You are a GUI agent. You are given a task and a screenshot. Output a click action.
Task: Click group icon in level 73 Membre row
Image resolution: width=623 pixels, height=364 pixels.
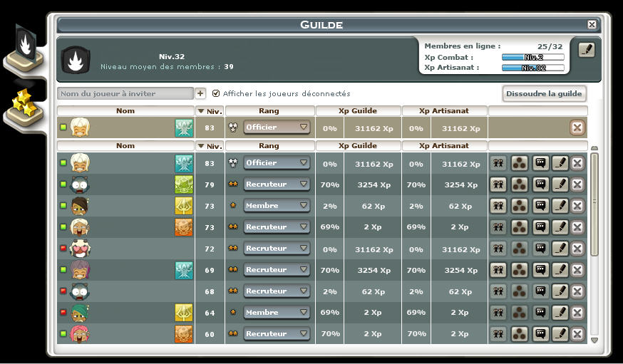point(498,206)
